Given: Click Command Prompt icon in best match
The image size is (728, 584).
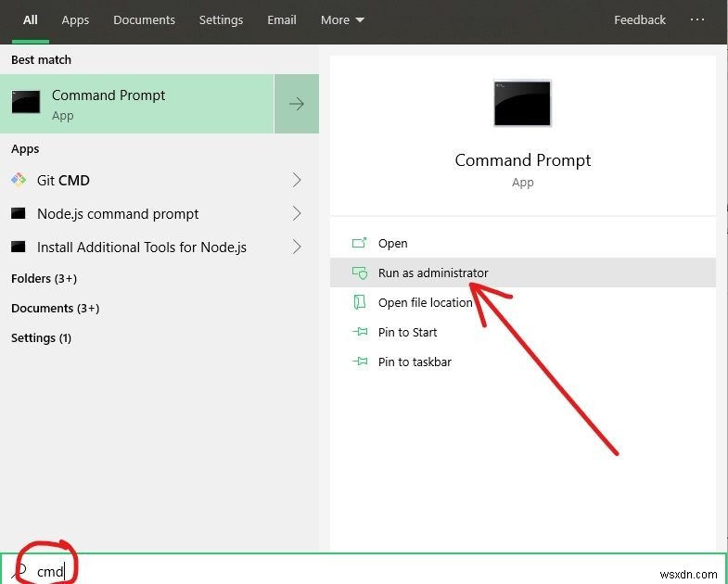Looking at the screenshot, I should tap(26, 102).
